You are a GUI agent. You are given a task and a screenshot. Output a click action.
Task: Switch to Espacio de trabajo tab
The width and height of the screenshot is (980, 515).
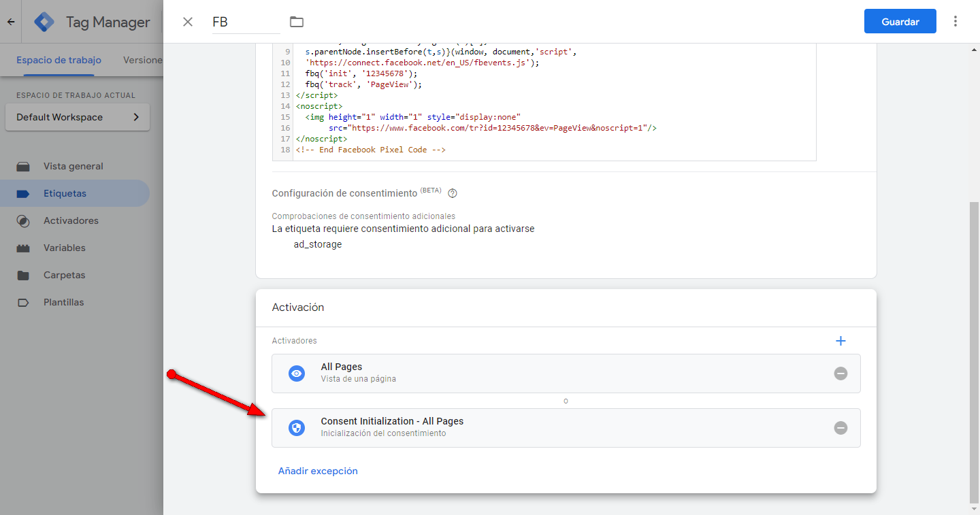59,60
